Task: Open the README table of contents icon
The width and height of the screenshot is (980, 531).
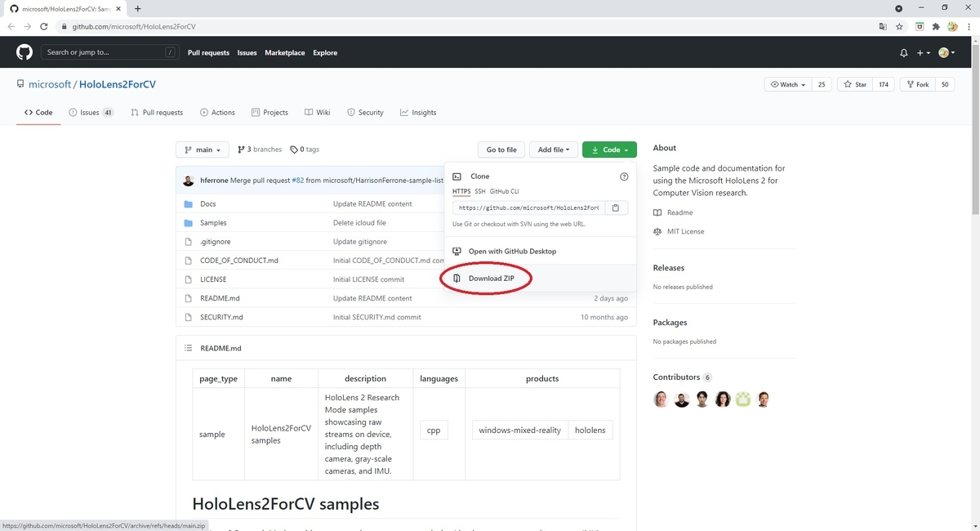Action: (188, 348)
